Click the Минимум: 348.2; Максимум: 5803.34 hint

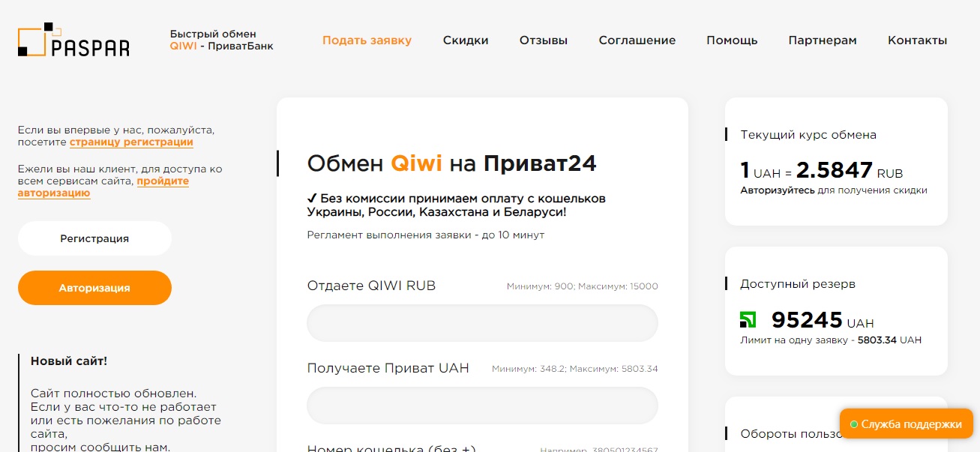575,369
